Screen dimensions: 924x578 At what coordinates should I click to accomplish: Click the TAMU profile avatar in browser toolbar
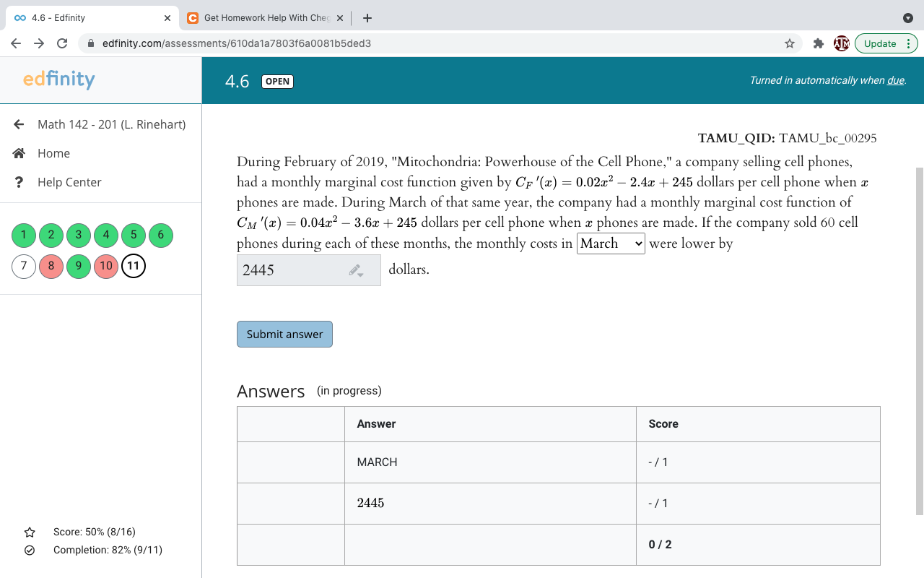coord(842,43)
